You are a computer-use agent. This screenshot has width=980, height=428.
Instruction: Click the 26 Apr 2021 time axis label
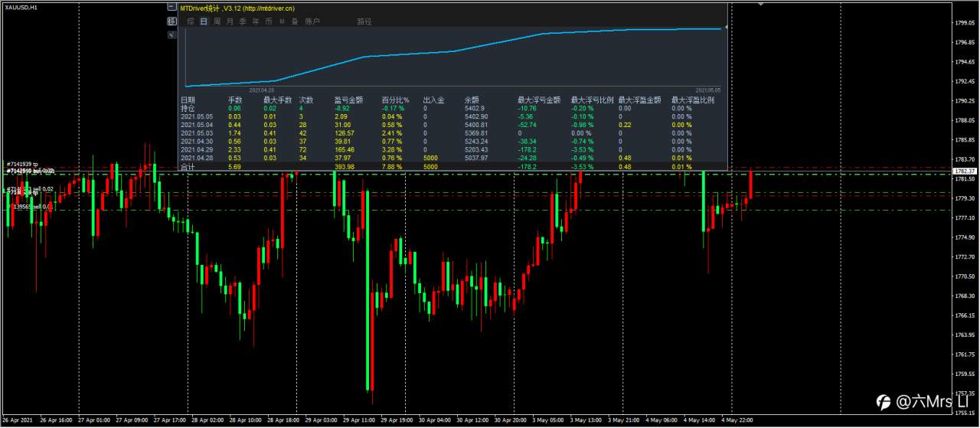(17, 420)
